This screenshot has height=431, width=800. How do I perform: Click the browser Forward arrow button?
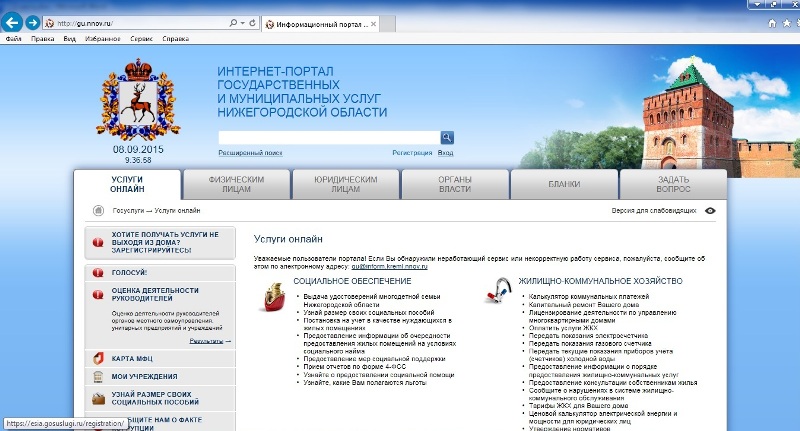33,22
